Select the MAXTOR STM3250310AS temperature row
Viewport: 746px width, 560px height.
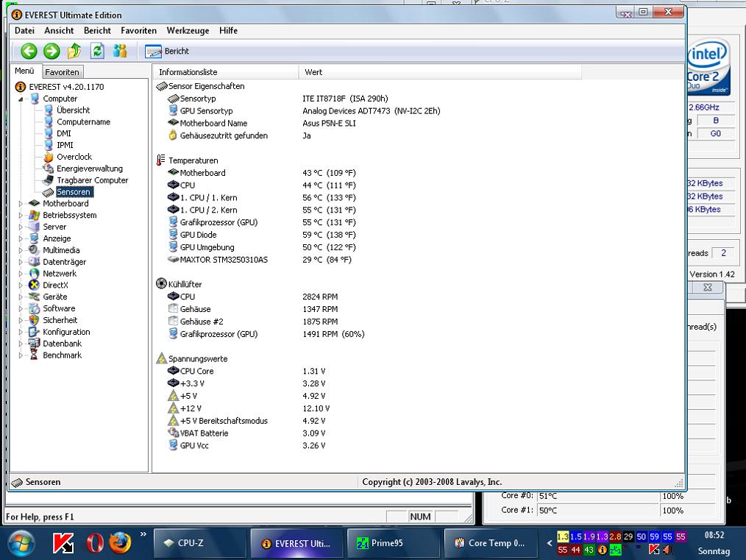tap(260, 260)
